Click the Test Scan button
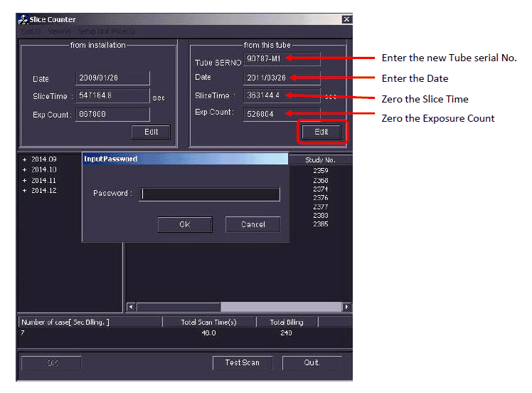This screenshot has width=532, height=393. 242,363
